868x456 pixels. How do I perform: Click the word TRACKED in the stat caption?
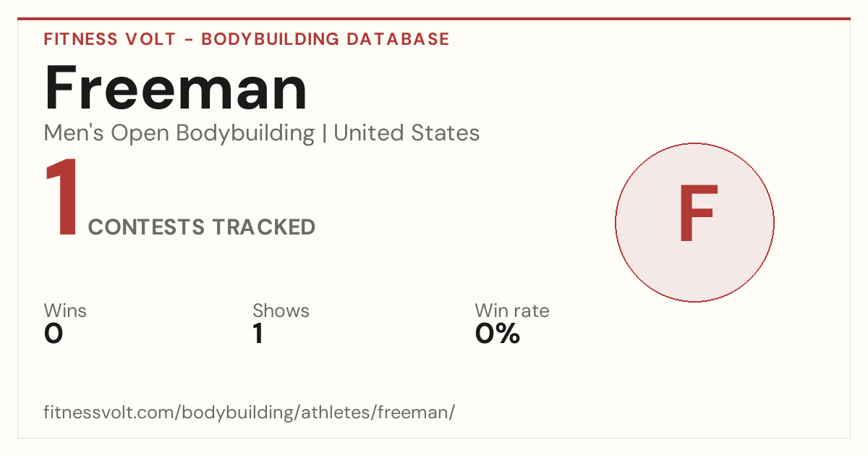point(263,227)
